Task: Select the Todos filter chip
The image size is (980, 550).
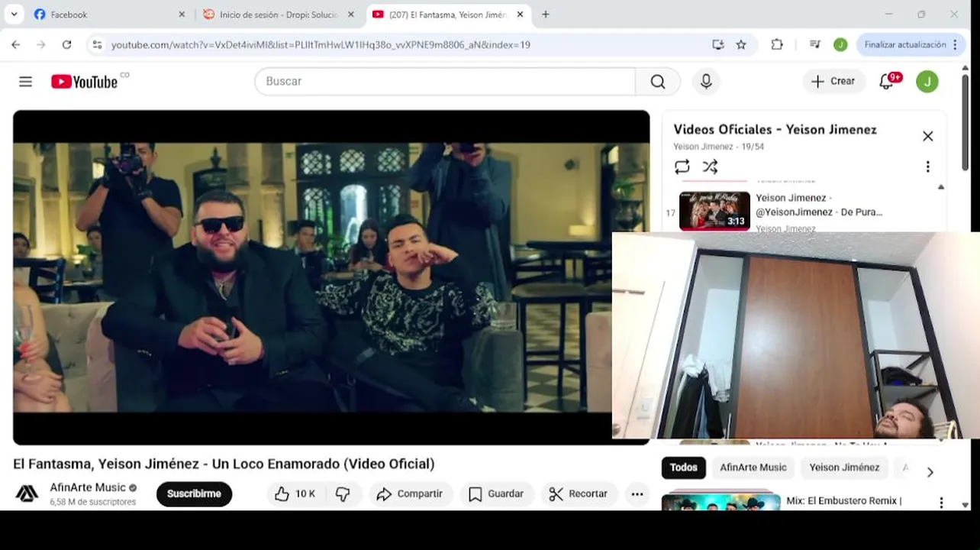Action: pos(684,467)
